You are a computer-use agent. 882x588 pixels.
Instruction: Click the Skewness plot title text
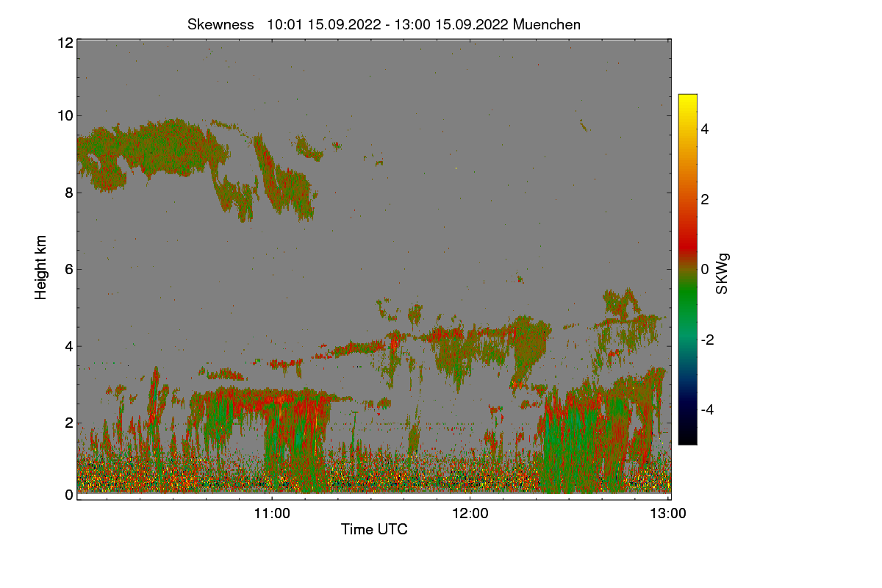(x=384, y=24)
